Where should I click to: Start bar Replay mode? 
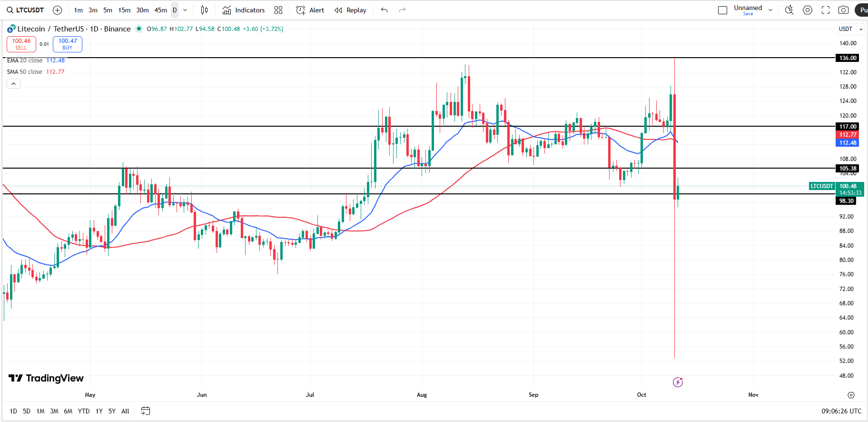click(351, 10)
